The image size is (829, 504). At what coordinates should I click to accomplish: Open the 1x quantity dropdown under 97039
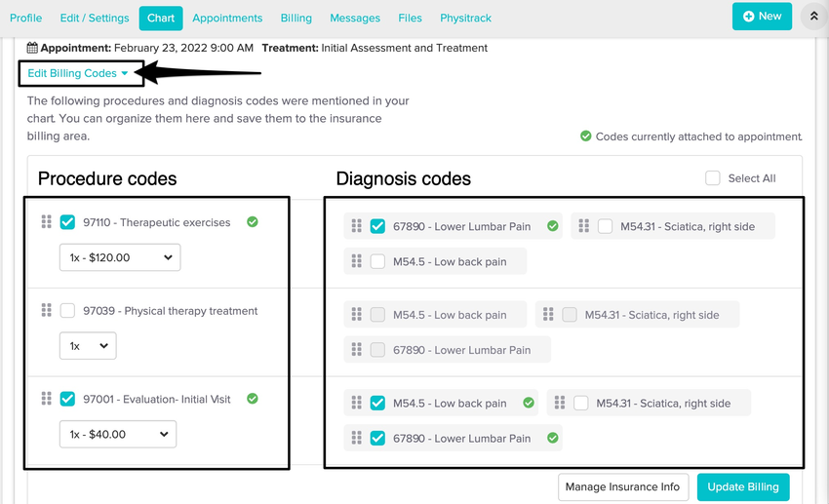pos(88,346)
